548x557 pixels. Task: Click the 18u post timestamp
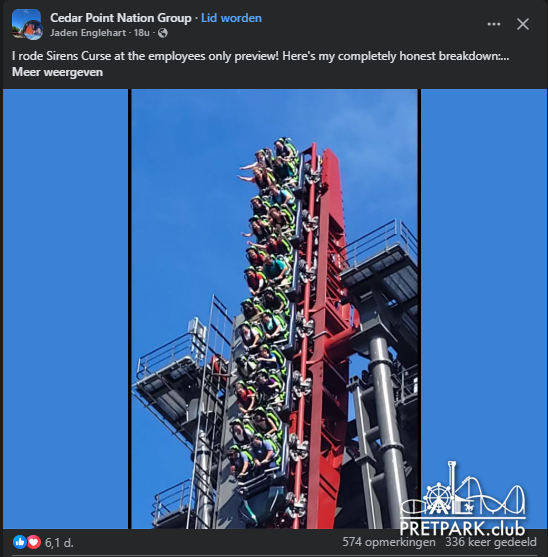pyautogui.click(x=141, y=33)
